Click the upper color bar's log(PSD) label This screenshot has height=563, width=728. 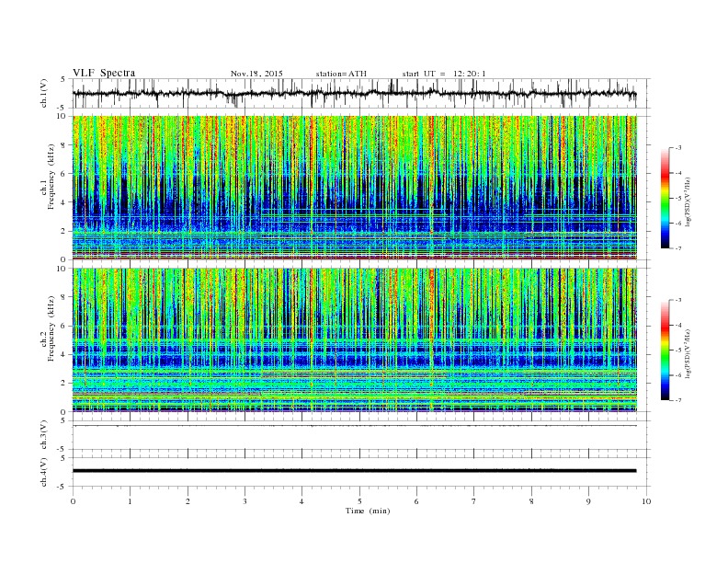point(688,202)
